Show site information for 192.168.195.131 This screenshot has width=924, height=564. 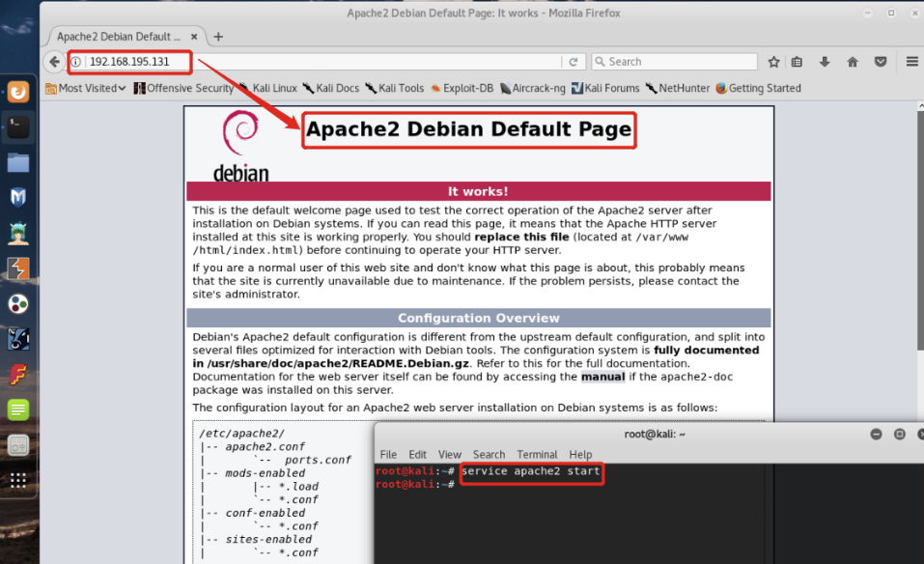(x=76, y=62)
